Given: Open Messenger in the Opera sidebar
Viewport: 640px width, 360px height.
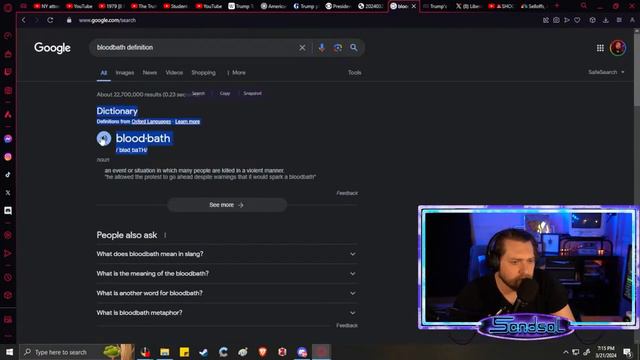Looking at the screenshot, I should point(8,139).
